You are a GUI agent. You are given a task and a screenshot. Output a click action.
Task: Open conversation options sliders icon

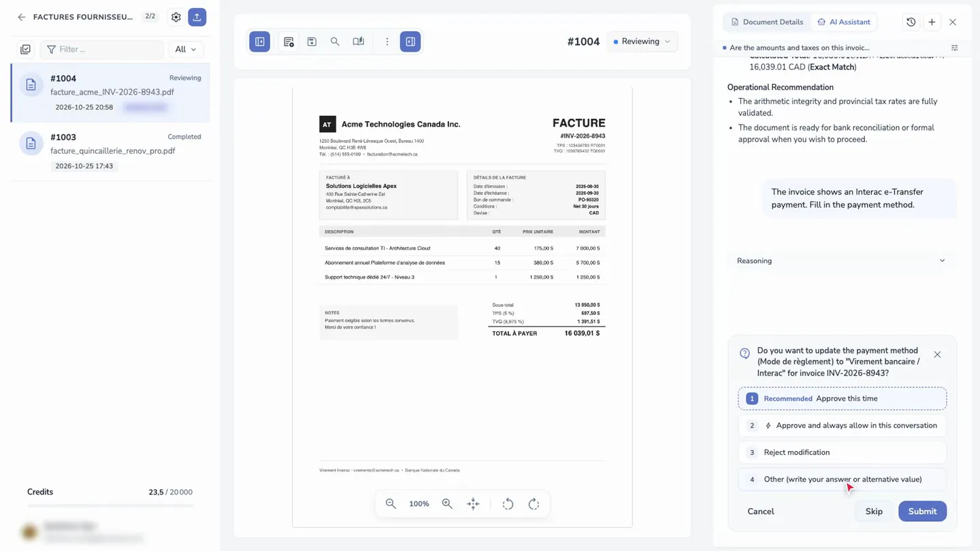pyautogui.click(x=954, y=48)
